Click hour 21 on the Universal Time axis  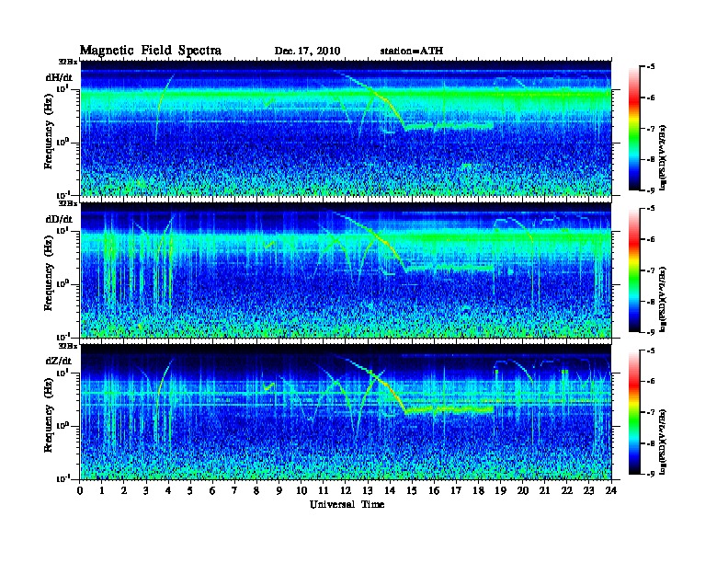point(544,490)
